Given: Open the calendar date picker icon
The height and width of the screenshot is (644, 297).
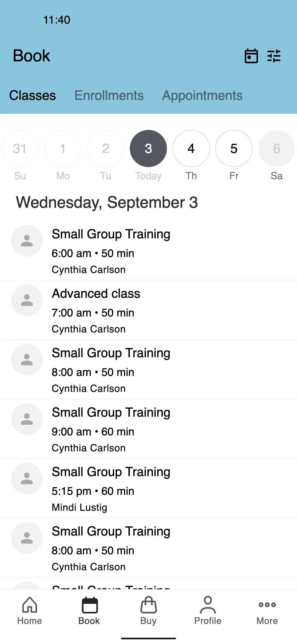Looking at the screenshot, I should point(251,56).
